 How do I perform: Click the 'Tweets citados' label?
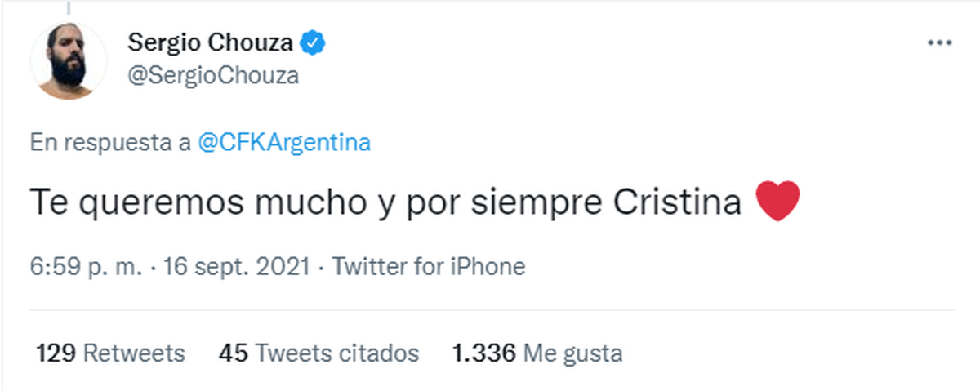tap(337, 353)
